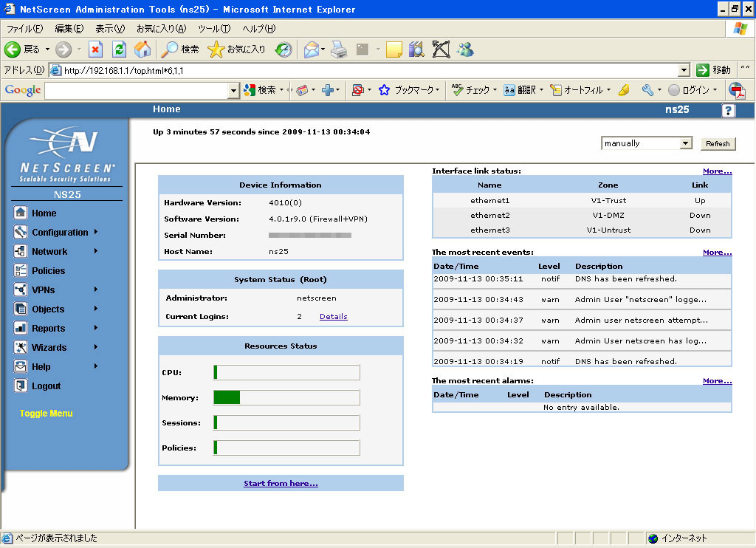Image resolution: width=756 pixels, height=548 pixels.
Task: Open the Google search box dropdown arrow
Action: (233, 90)
